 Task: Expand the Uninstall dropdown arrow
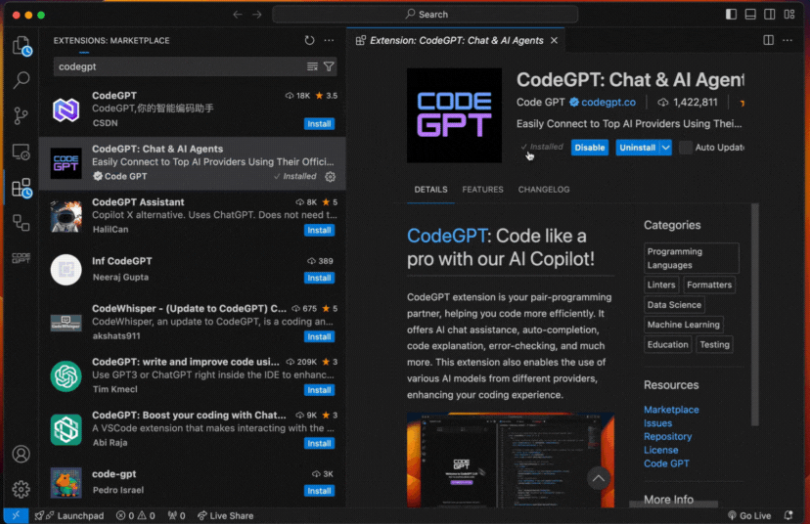click(x=666, y=148)
